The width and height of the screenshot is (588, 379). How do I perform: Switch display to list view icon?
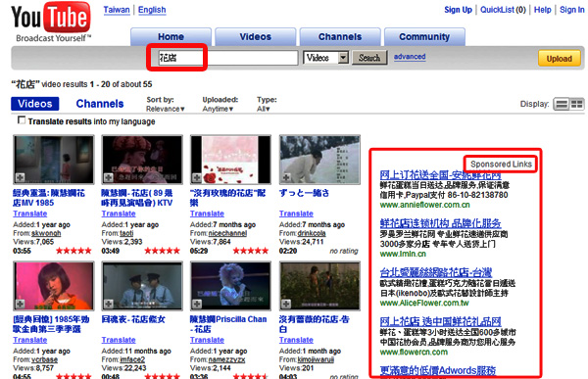[x=562, y=104]
